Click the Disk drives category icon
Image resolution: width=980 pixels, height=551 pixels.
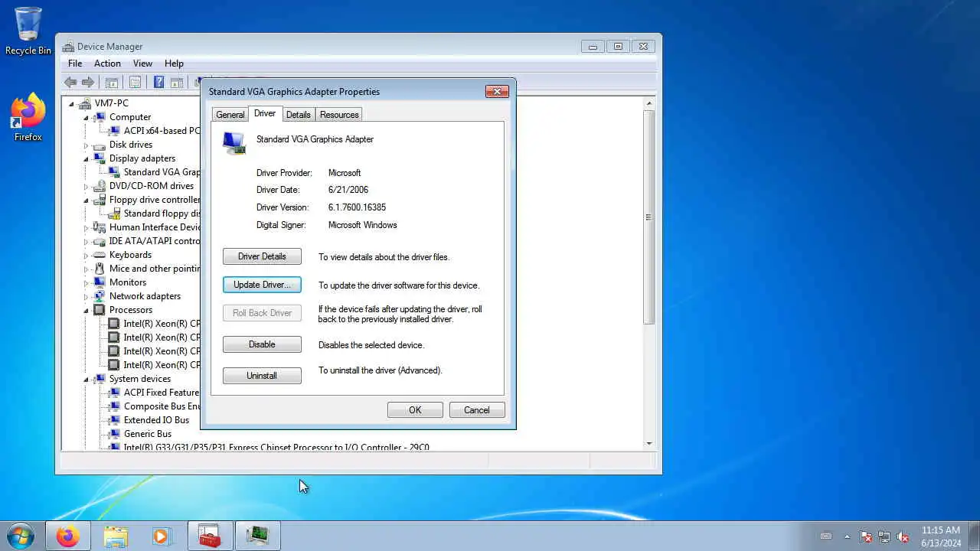pyautogui.click(x=99, y=145)
